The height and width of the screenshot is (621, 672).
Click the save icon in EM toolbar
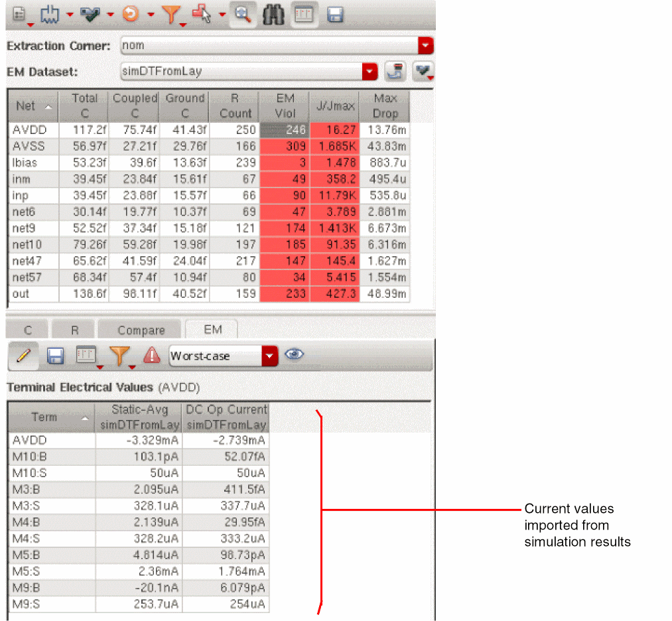(x=55, y=356)
